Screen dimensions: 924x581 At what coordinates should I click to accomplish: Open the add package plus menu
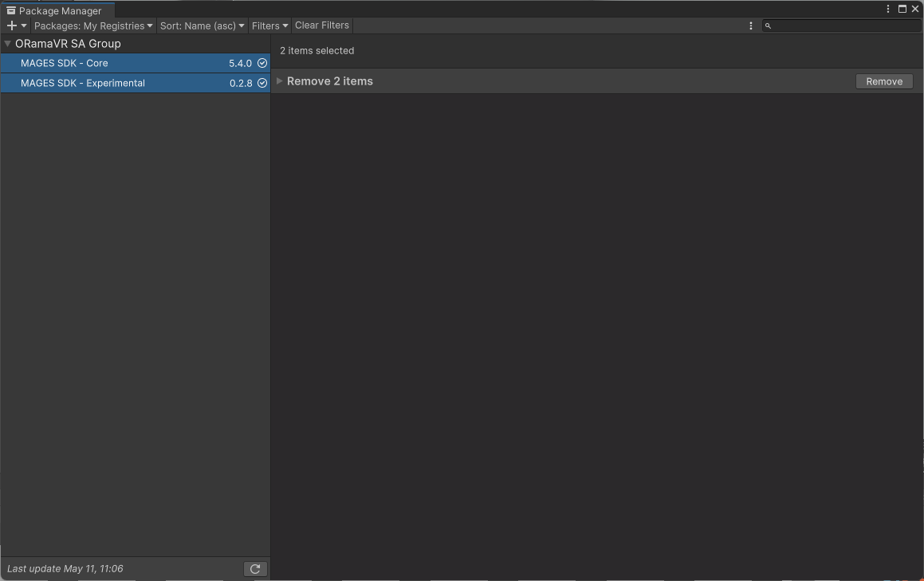coord(17,26)
